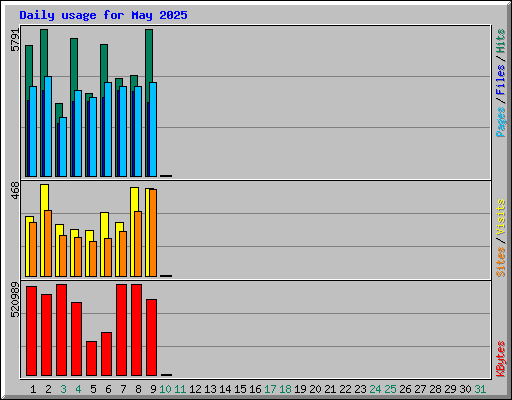
Task: Select the 5791 hits axis value
Action: coord(15,40)
